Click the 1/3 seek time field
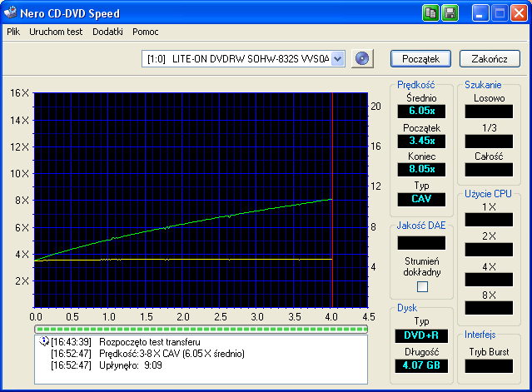532x392 pixels. coord(489,141)
